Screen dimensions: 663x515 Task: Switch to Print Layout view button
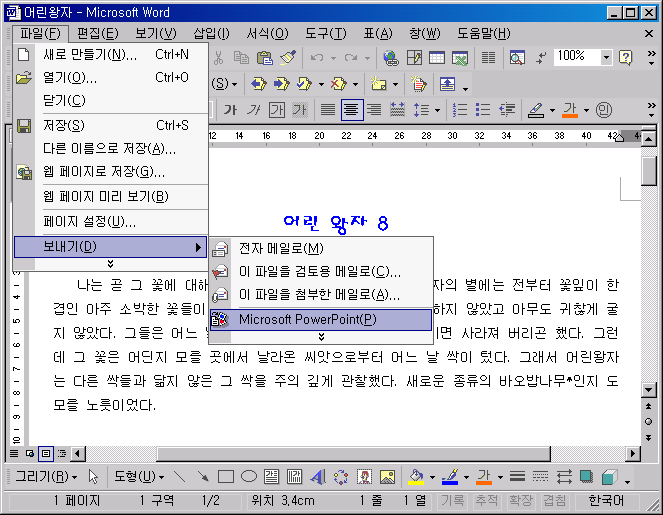pyautogui.click(x=46, y=454)
